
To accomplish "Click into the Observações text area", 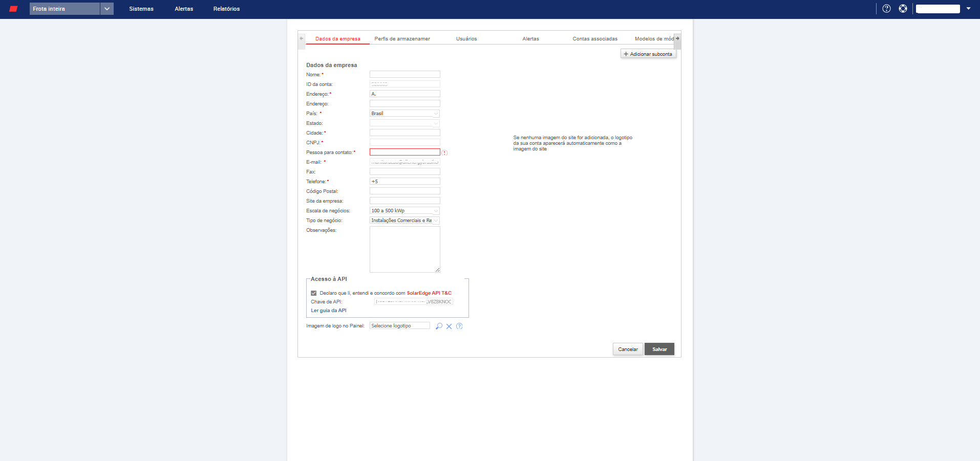I will (x=404, y=249).
